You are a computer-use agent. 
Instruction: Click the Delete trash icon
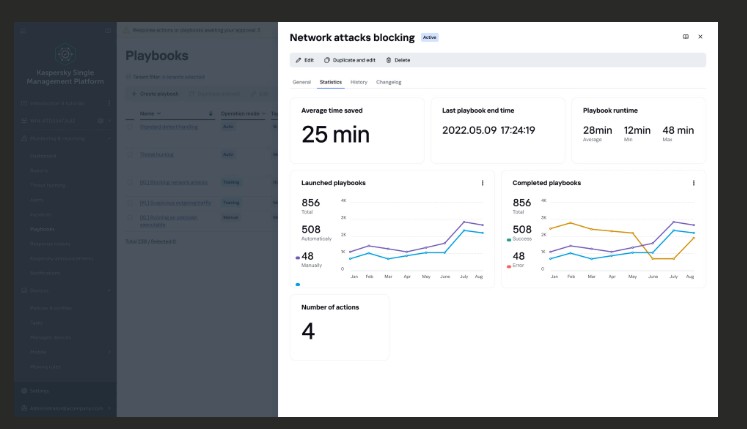coord(388,60)
